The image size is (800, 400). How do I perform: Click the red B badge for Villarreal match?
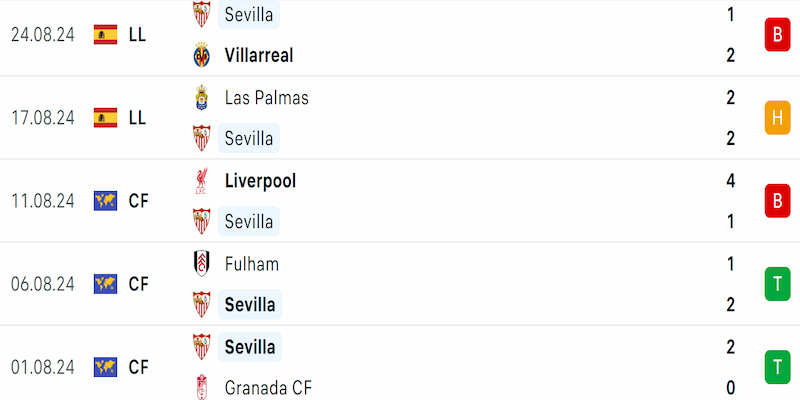(777, 35)
